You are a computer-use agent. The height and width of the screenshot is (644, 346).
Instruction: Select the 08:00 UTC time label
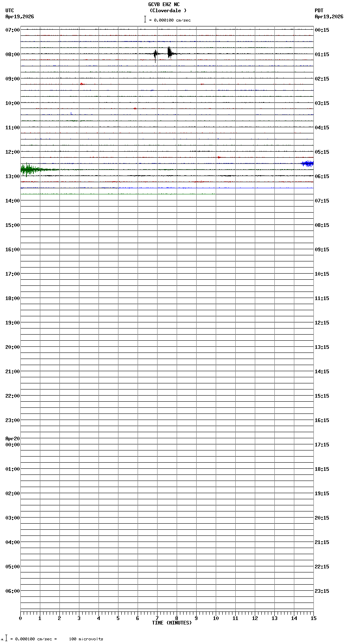13,54
